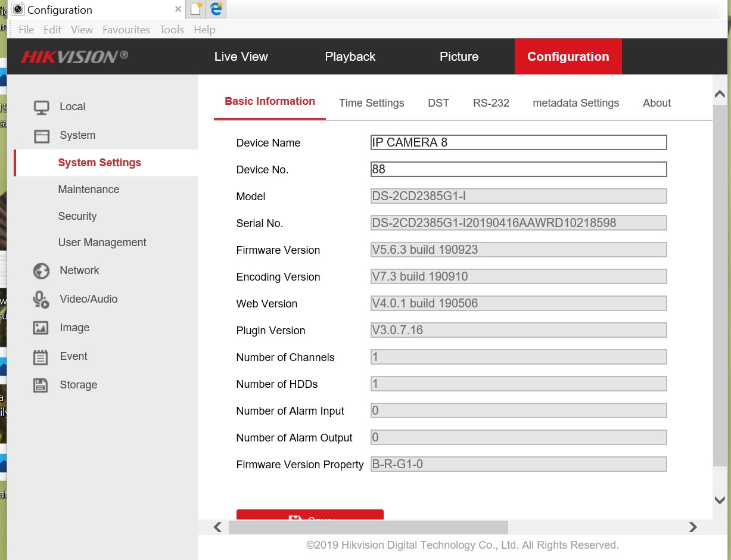Open User Management settings
This screenshot has width=731, height=560.
point(102,242)
